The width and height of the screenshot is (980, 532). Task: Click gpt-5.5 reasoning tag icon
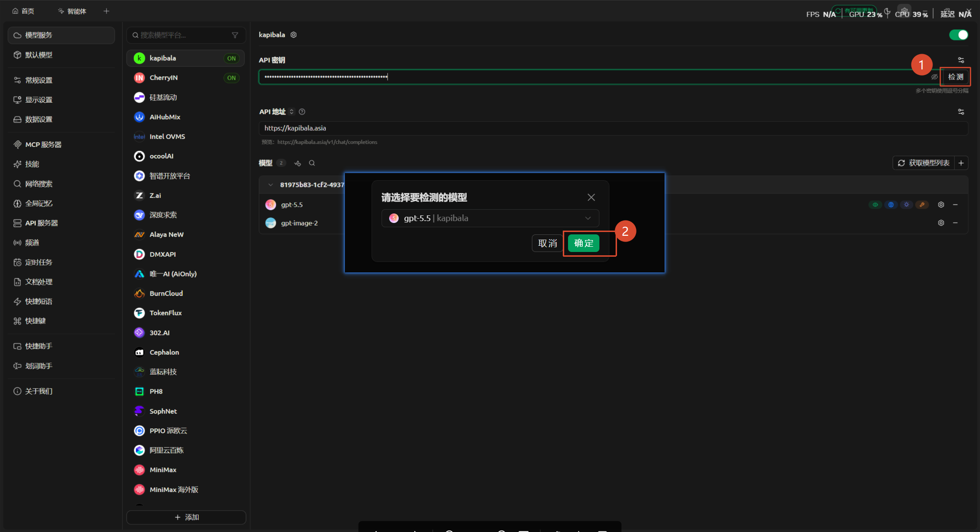click(907, 204)
